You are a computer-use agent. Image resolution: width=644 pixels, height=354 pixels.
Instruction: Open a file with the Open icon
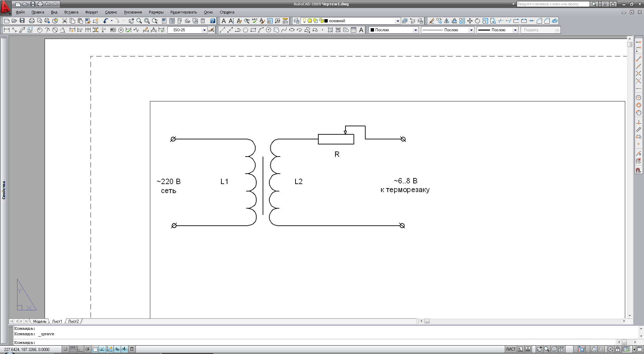pyautogui.click(x=14, y=21)
